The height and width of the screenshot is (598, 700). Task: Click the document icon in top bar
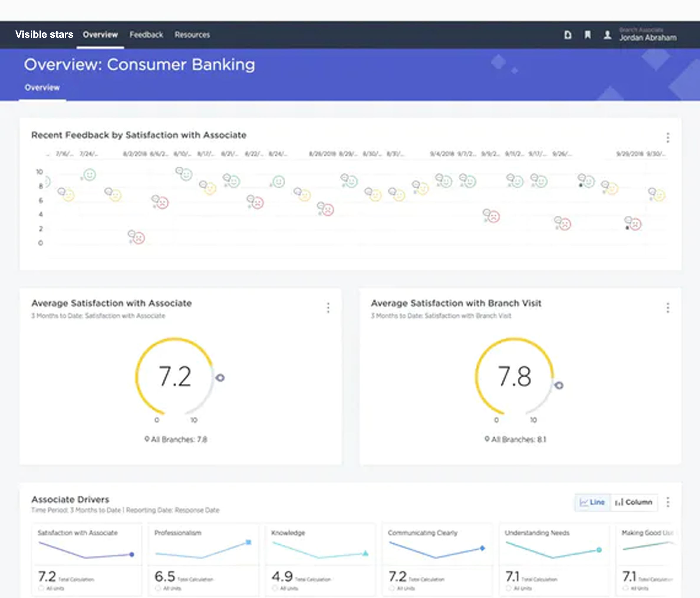pos(568,35)
